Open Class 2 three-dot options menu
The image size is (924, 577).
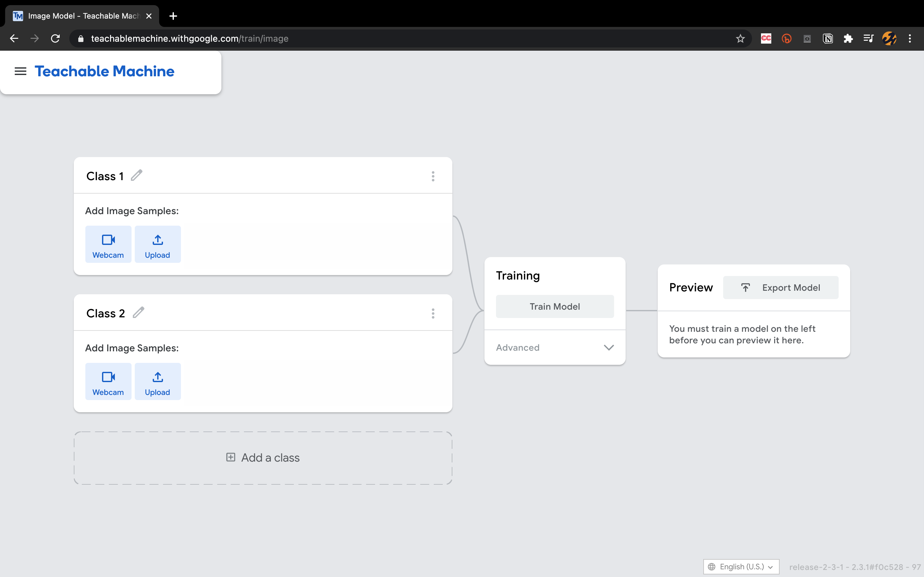(x=433, y=314)
